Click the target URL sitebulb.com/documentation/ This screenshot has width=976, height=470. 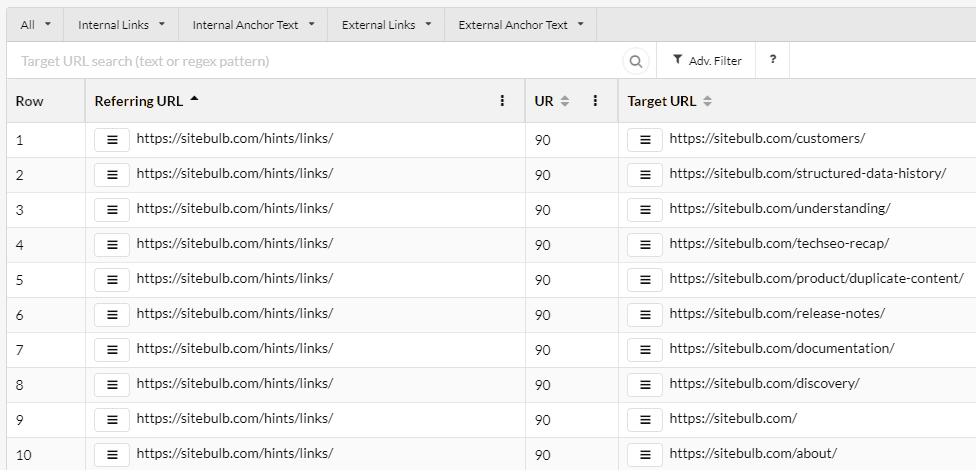(x=782, y=348)
